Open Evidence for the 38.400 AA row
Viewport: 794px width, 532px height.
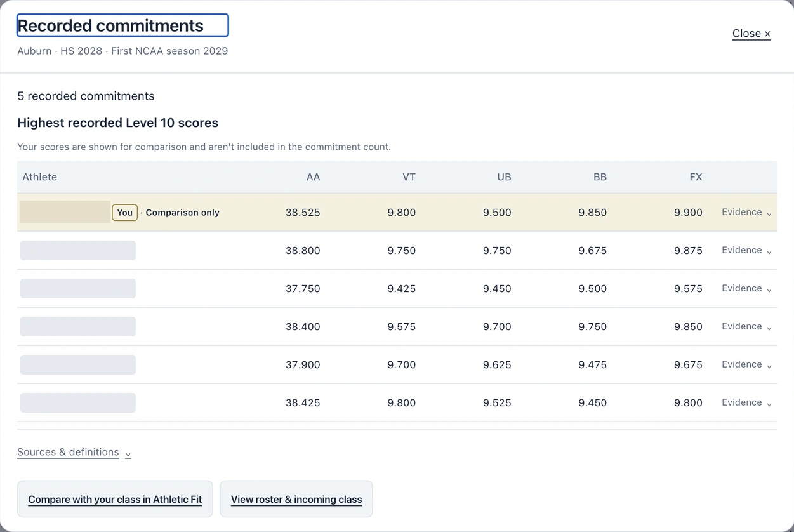(x=746, y=327)
